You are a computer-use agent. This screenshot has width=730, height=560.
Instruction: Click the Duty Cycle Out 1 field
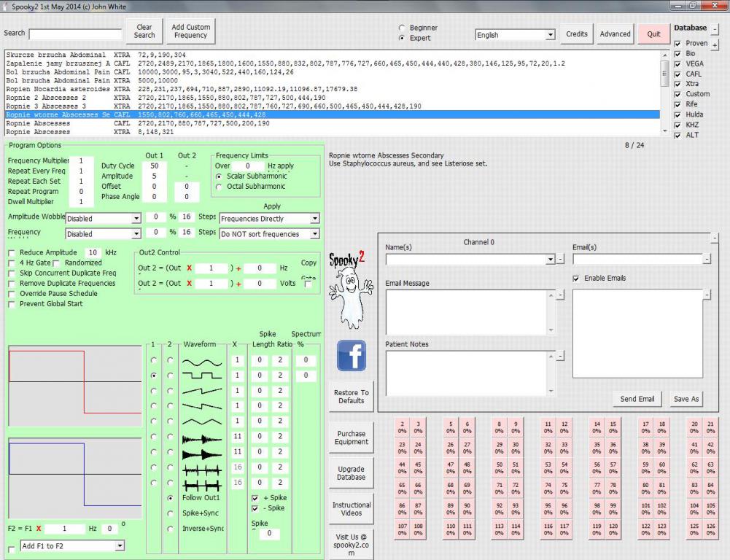pos(154,166)
